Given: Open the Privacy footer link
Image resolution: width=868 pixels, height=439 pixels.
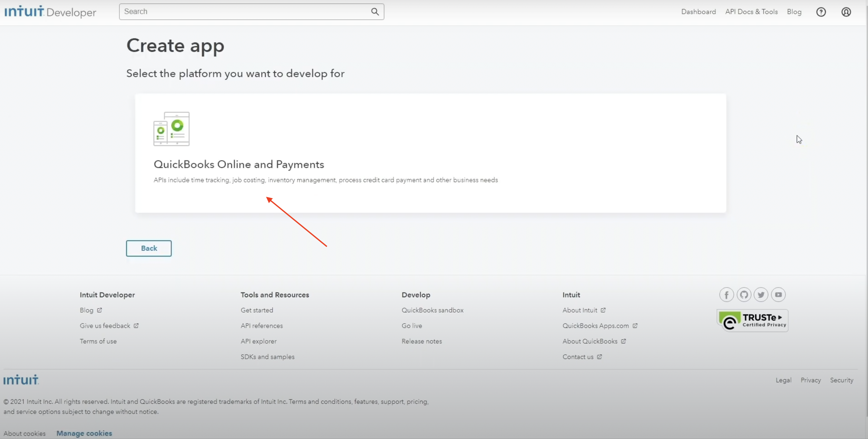Looking at the screenshot, I should (x=810, y=380).
